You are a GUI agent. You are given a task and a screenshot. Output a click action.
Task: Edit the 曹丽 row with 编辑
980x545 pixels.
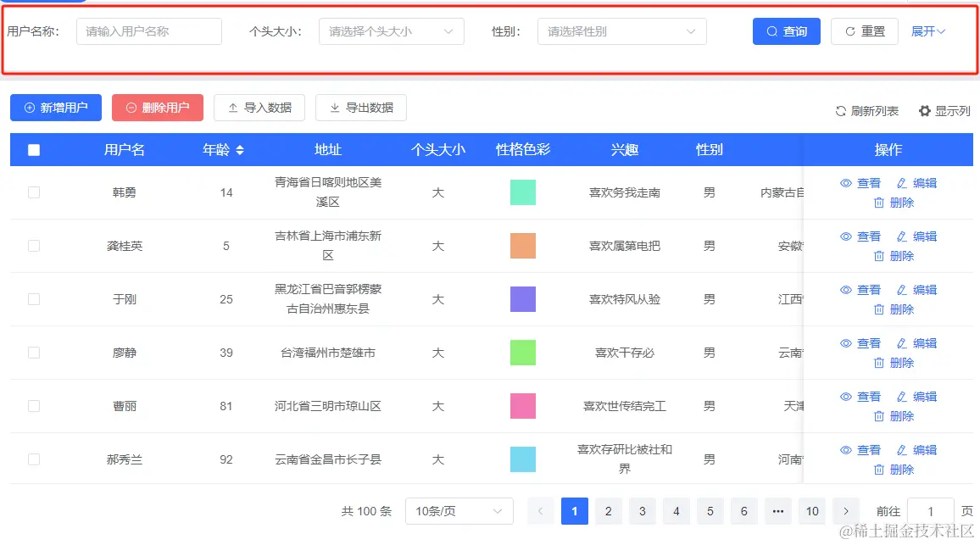coord(917,397)
